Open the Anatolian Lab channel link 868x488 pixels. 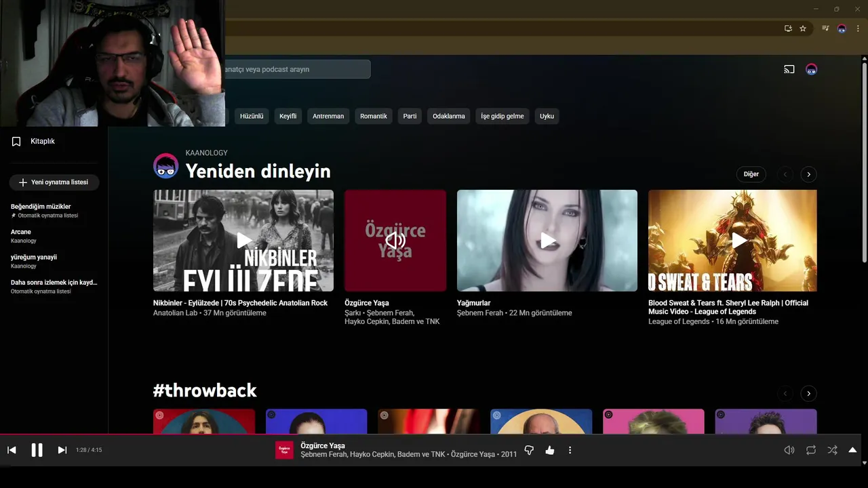click(175, 313)
